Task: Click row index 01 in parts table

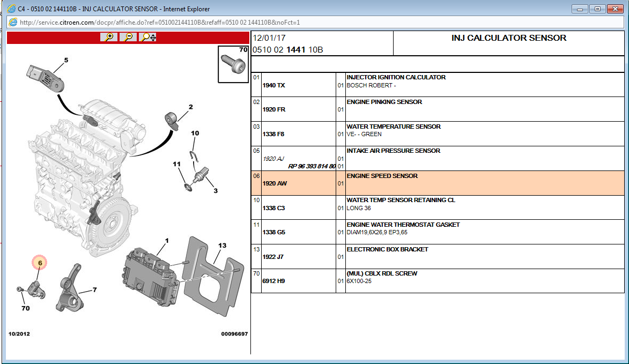Action: [256, 77]
